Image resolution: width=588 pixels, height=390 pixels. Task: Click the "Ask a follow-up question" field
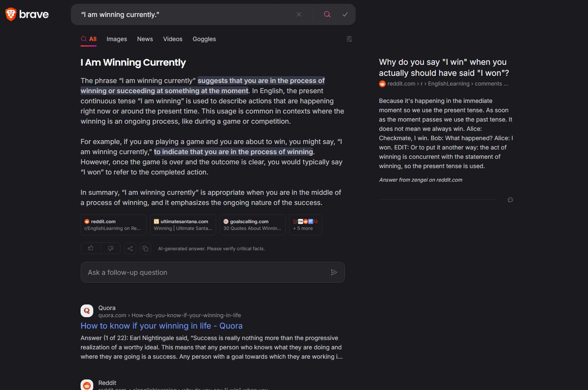click(203, 272)
